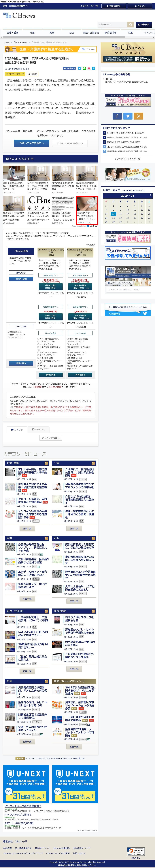The height and width of the screenshot is (868, 155).
Task: Go to previous month in archive calendar
Action: click(105, 195)
